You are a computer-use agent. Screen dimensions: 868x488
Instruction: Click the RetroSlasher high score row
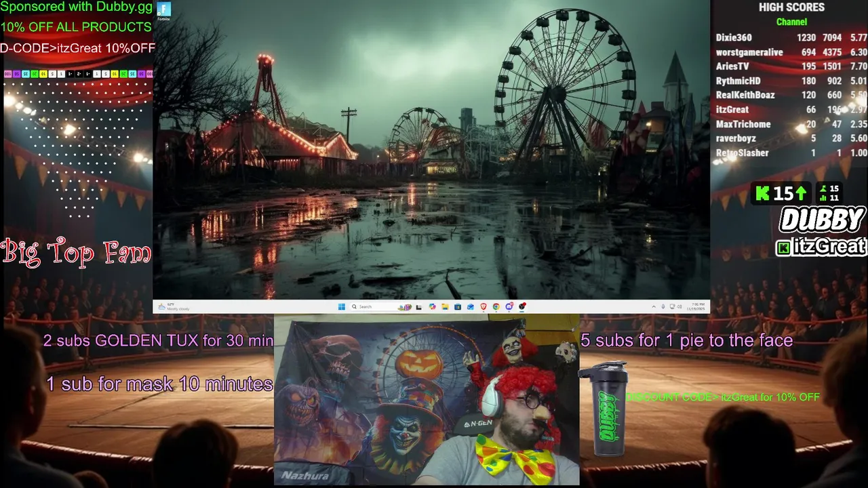(x=791, y=153)
